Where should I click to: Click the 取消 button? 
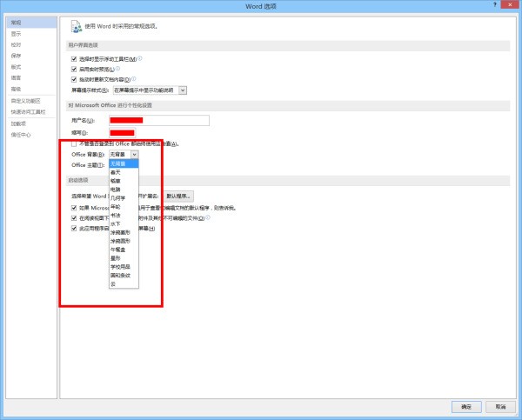pos(501,407)
